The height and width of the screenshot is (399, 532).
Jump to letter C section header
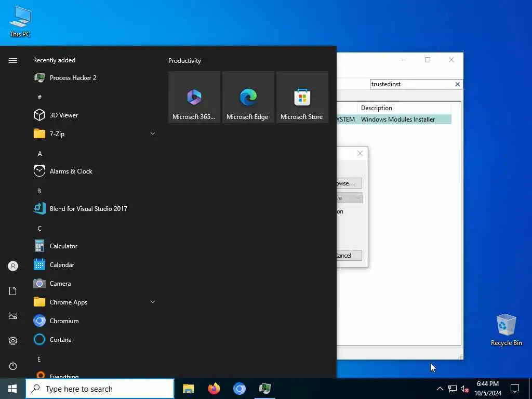39,229
